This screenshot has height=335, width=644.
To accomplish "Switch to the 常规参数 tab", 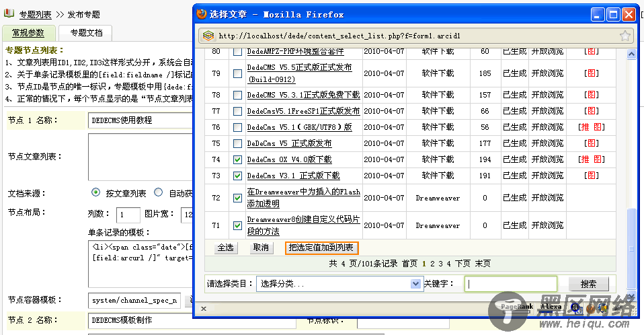I will [28, 33].
